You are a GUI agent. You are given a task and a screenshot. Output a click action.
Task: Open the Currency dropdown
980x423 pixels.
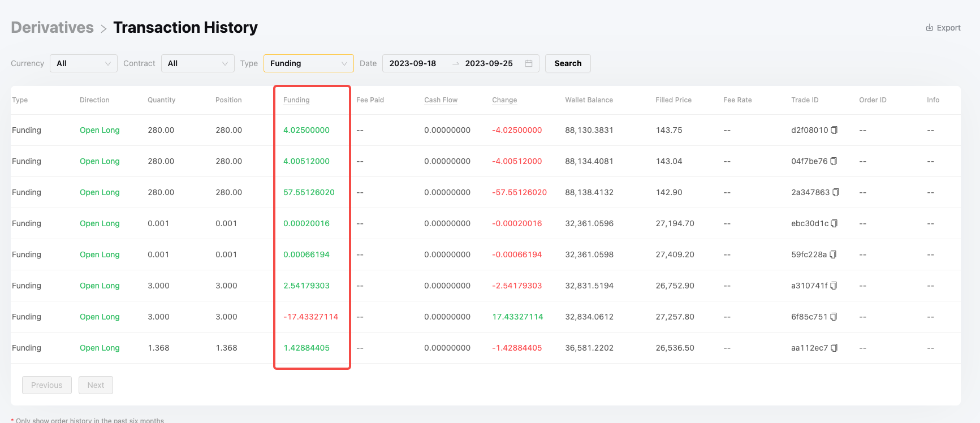[83, 63]
